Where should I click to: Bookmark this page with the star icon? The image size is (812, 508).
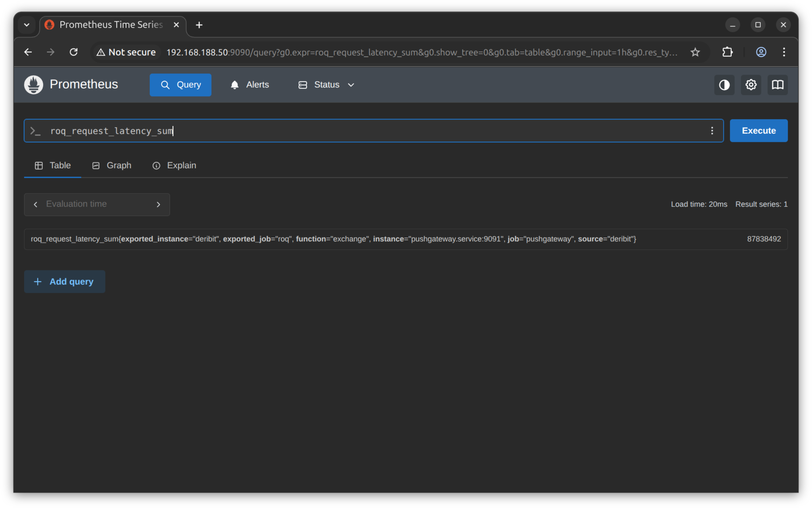click(695, 52)
